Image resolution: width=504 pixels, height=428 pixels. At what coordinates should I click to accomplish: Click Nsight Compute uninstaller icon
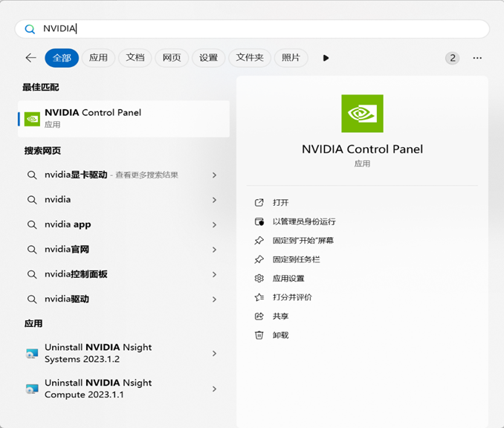pyautogui.click(x=32, y=389)
